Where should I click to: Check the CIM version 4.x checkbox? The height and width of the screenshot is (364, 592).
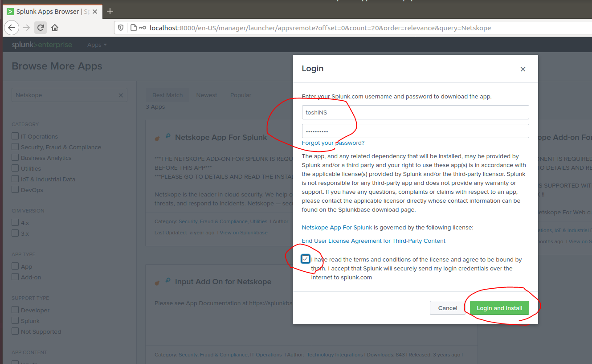(x=15, y=222)
